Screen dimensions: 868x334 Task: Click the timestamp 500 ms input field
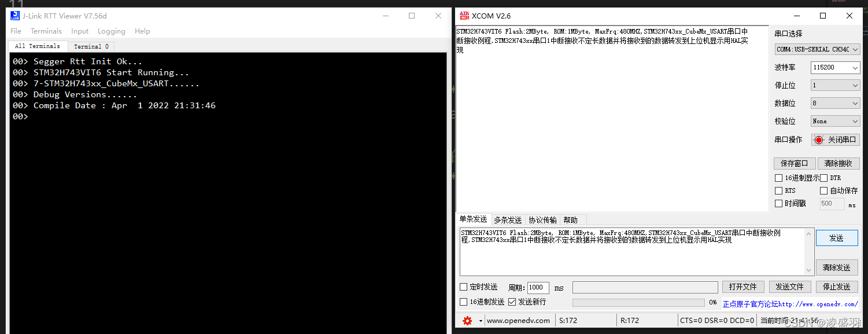point(832,204)
